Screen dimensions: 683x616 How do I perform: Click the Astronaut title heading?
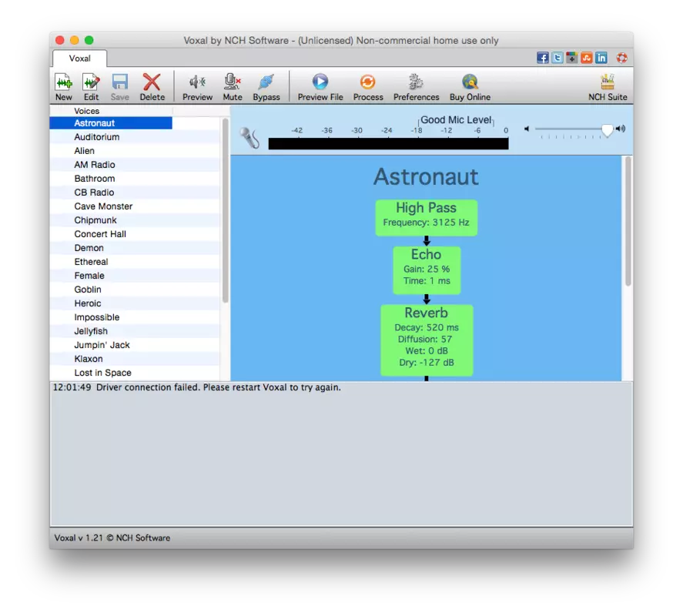point(426,177)
